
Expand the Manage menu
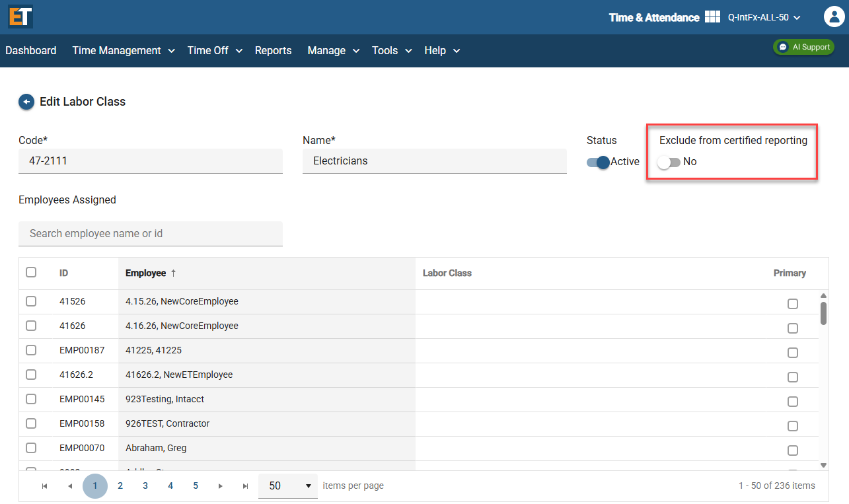pos(334,50)
